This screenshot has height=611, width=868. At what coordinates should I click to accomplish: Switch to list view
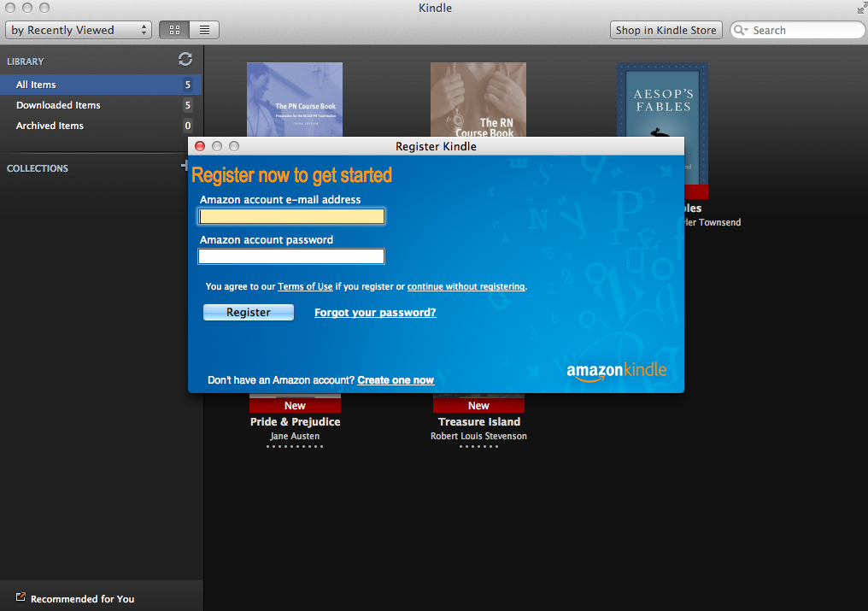[x=204, y=30]
